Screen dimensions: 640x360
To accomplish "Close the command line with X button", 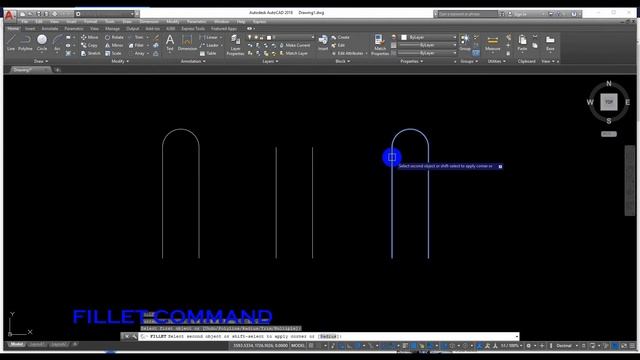I will 127,336.
